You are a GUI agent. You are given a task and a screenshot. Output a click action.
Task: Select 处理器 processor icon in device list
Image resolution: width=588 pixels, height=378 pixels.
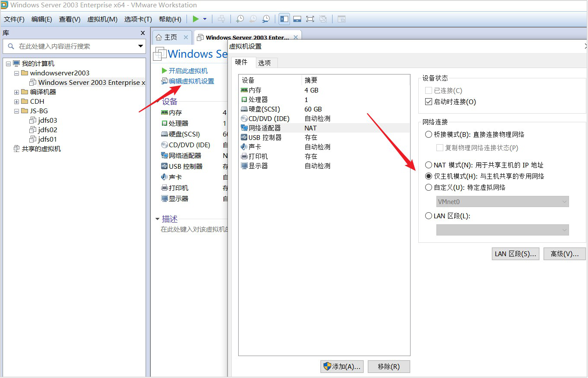pos(244,99)
